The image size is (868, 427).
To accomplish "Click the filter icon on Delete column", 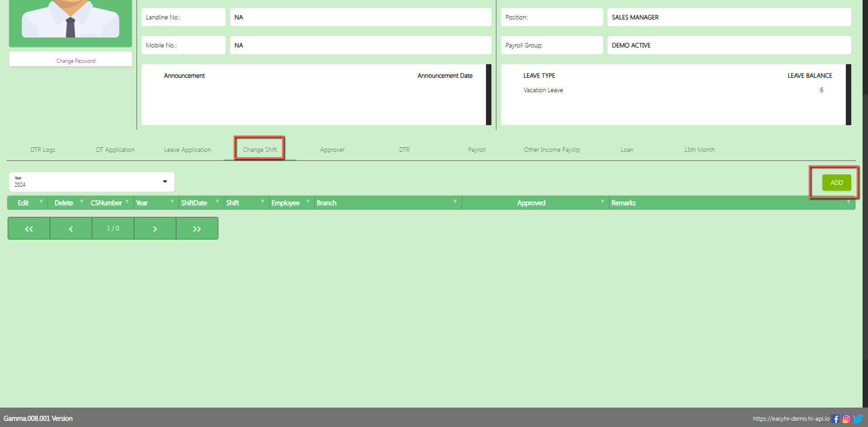I will (x=82, y=202).
